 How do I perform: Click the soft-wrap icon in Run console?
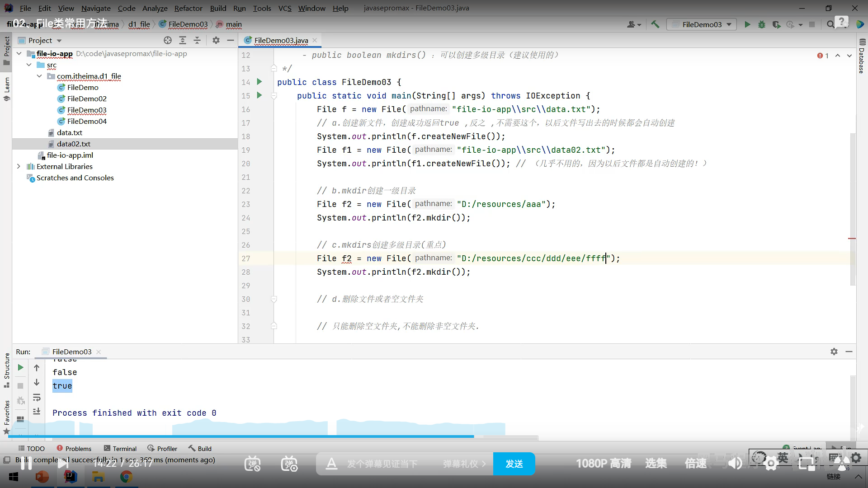pyautogui.click(x=37, y=398)
